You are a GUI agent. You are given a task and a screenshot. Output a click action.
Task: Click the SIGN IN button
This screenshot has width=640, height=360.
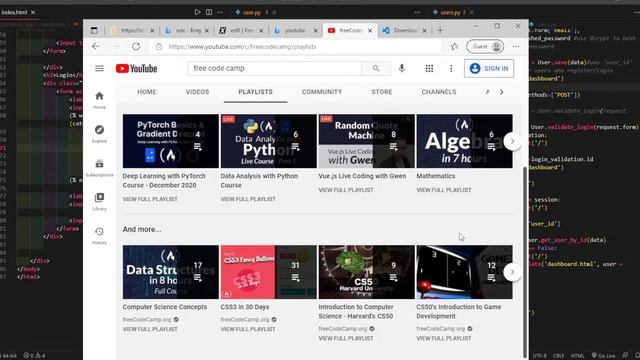489,68
